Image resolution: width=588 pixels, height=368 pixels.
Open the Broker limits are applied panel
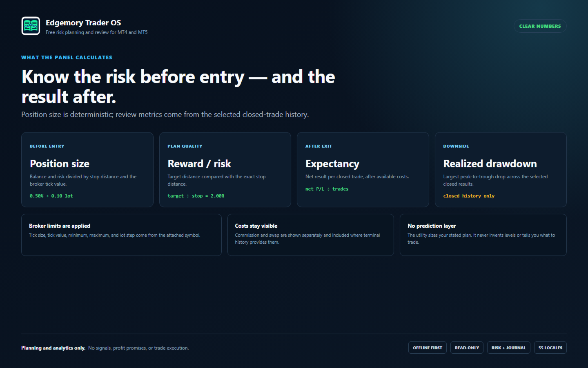tap(121, 235)
